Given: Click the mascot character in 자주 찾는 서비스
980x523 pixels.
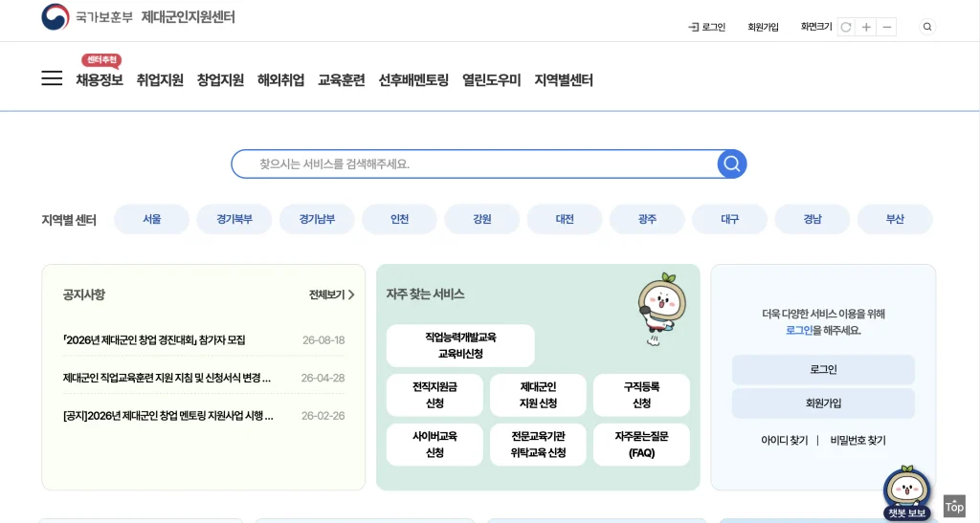Looking at the screenshot, I should click(661, 309).
